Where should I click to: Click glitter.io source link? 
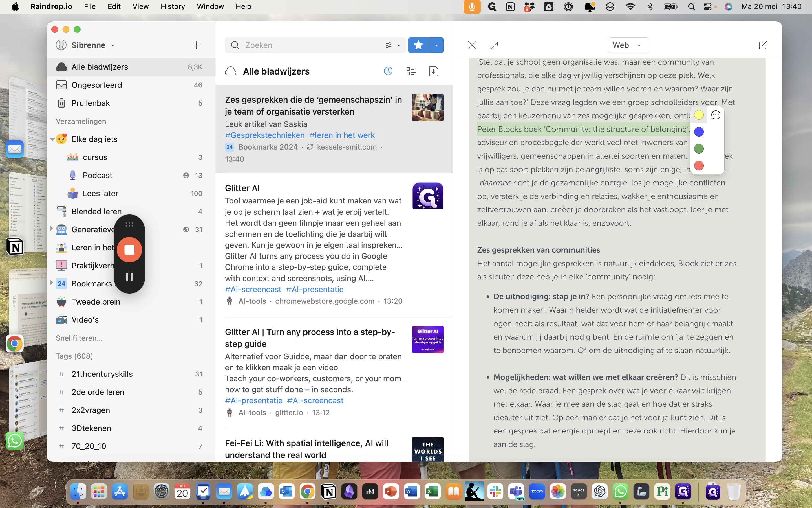point(289,413)
